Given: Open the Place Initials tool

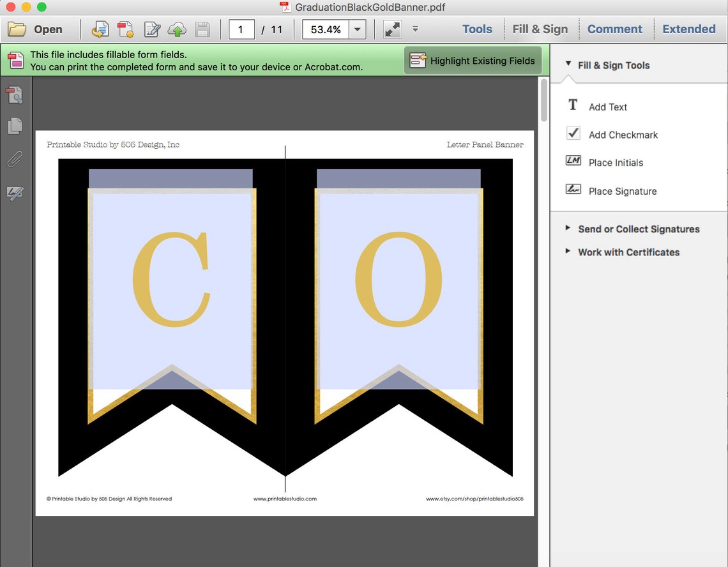Looking at the screenshot, I should 615,162.
